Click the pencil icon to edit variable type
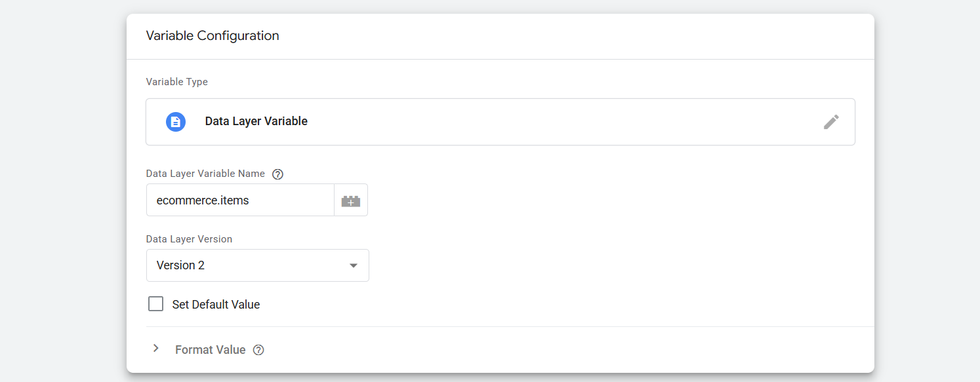The image size is (980, 382). pyautogui.click(x=831, y=122)
